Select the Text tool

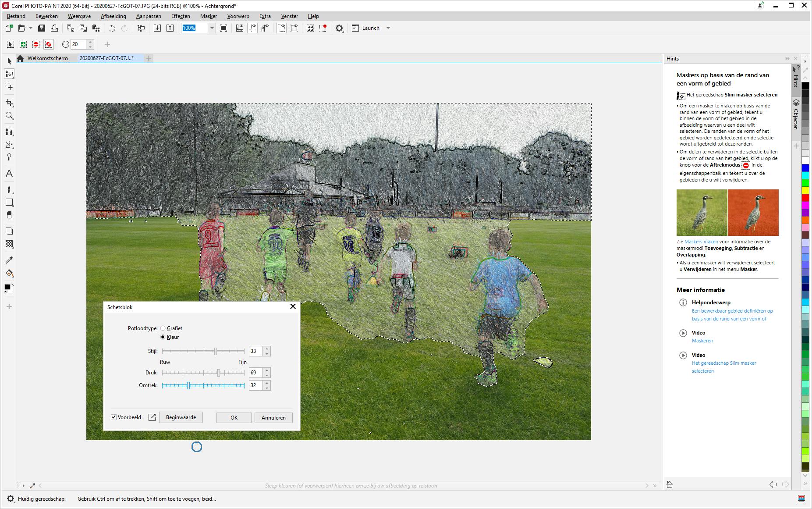click(9, 174)
